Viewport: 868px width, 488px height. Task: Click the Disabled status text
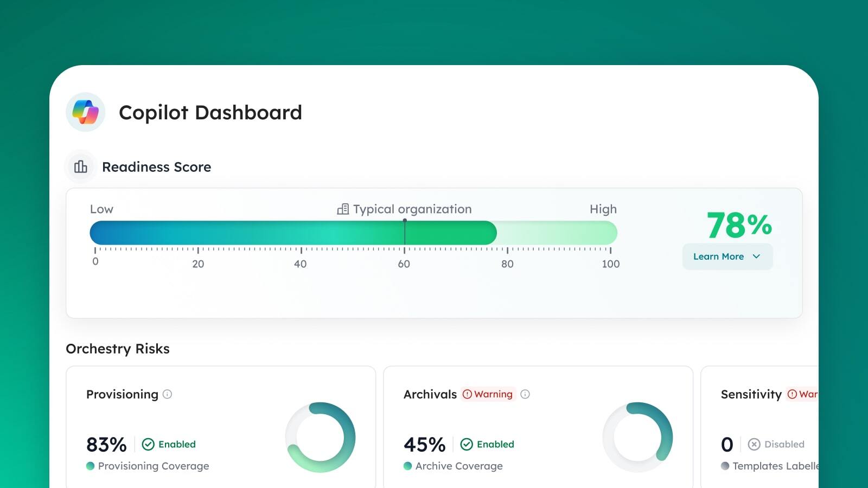click(x=784, y=445)
